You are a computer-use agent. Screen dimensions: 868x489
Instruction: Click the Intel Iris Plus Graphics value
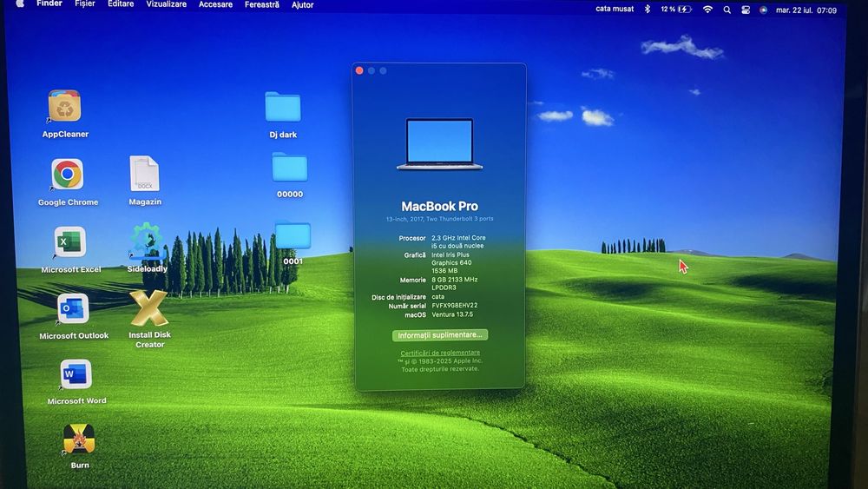451,262
